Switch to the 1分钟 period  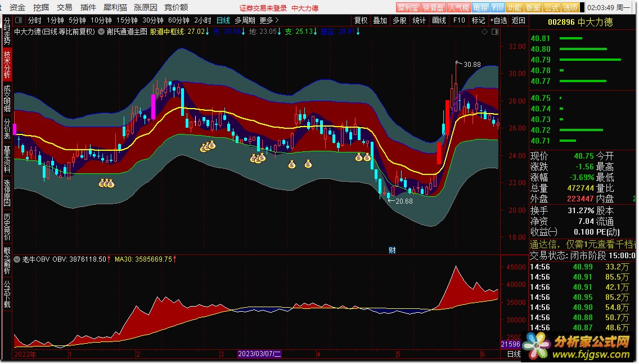click(x=55, y=20)
